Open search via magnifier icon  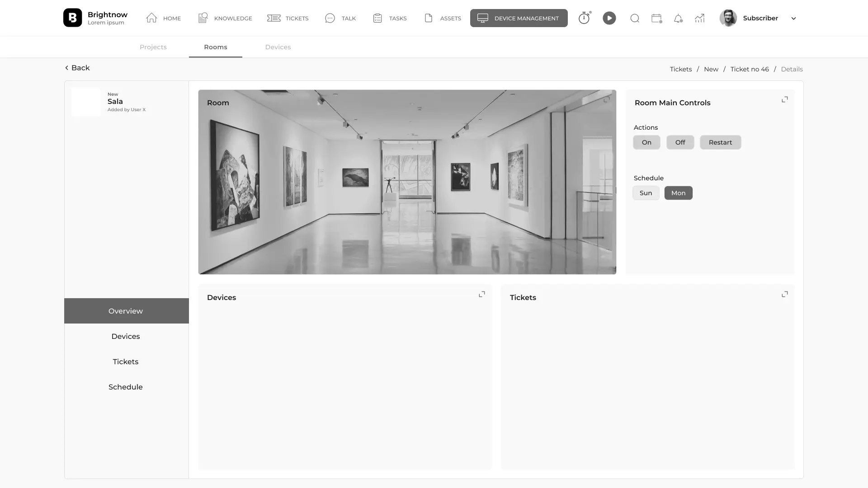[x=635, y=18]
